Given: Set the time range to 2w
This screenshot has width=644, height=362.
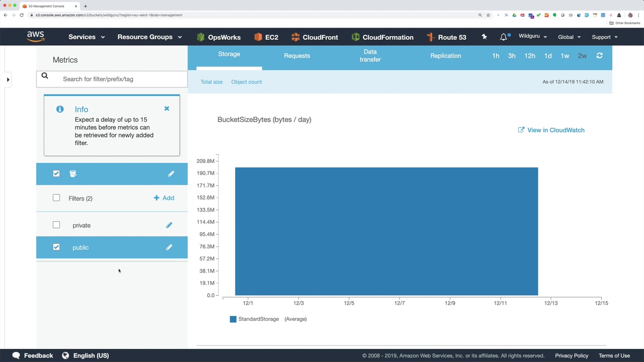Looking at the screenshot, I should tap(582, 56).
